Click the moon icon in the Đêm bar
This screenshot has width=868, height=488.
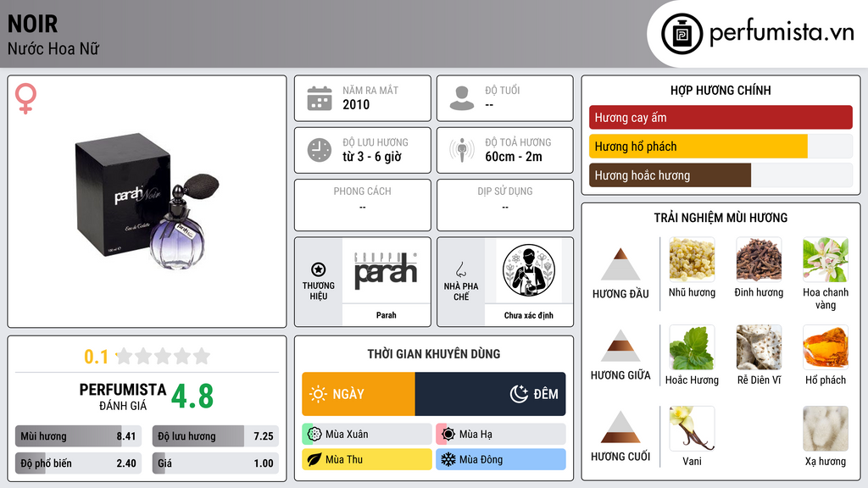point(519,394)
